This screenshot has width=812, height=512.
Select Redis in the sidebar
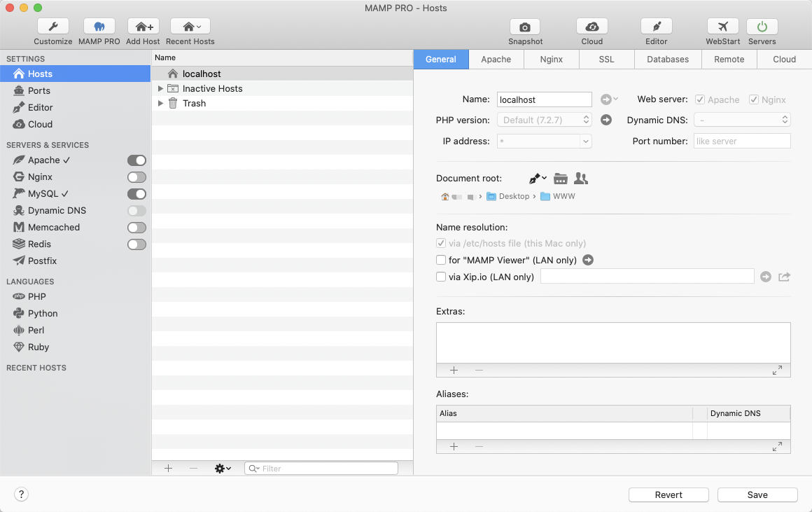(x=39, y=244)
